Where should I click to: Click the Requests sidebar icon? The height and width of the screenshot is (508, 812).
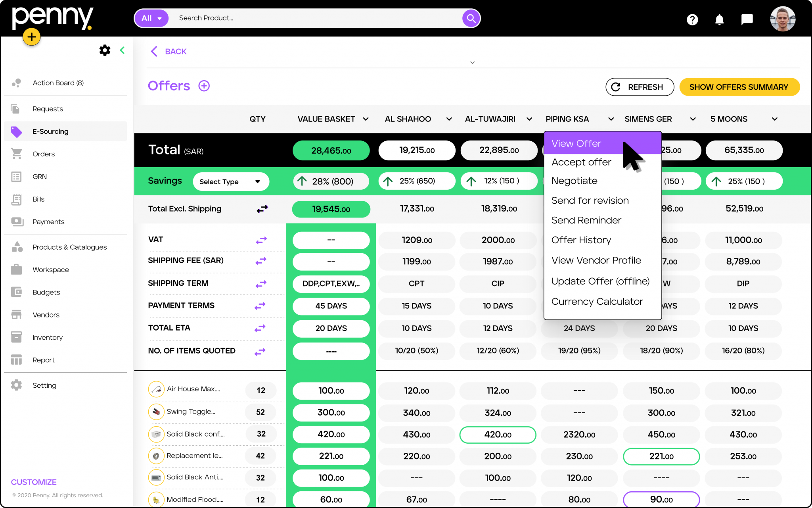tap(15, 109)
